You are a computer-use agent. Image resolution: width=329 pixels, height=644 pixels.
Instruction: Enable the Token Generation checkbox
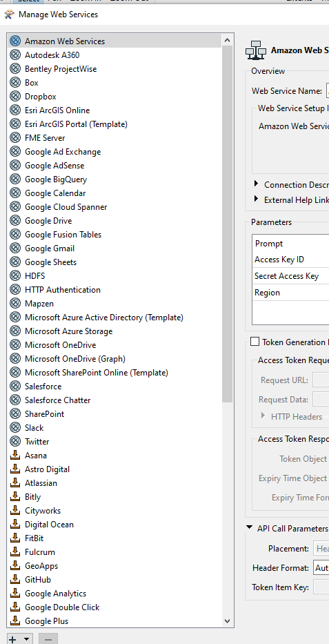point(255,342)
